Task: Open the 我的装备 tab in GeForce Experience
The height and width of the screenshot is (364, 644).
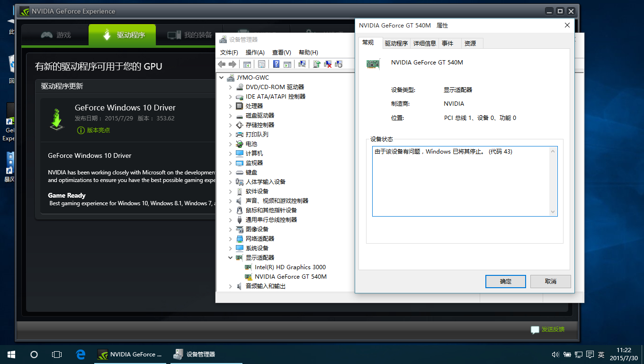Action: coord(189,35)
